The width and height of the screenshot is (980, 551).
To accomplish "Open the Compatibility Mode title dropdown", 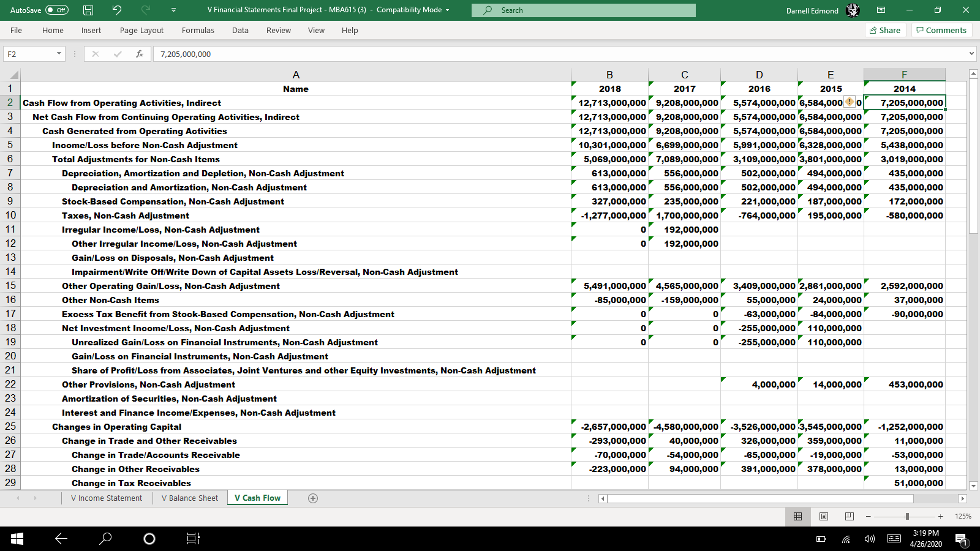I will tap(447, 10).
